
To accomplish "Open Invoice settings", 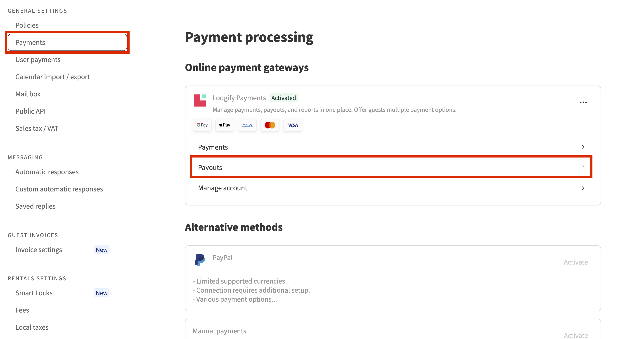I will 39,250.
